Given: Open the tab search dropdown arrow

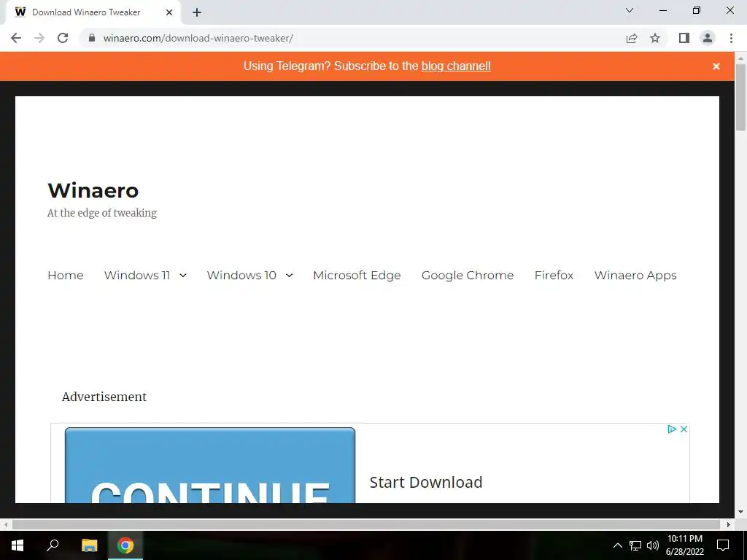Looking at the screenshot, I should point(630,10).
